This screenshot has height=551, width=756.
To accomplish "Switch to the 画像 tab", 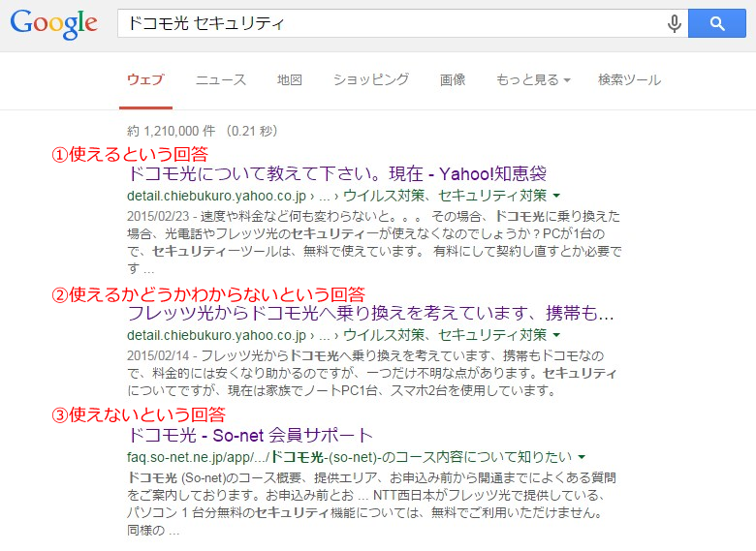I will pos(453,79).
